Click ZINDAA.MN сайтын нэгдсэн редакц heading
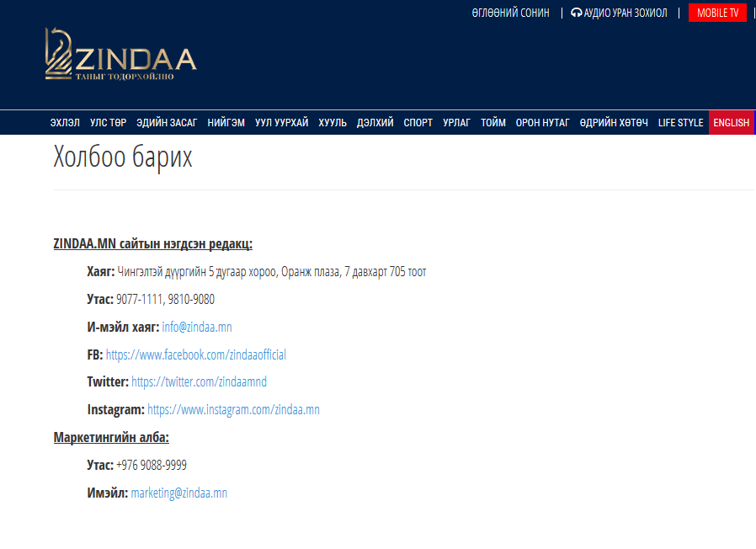This screenshot has height=549, width=756. [153, 244]
